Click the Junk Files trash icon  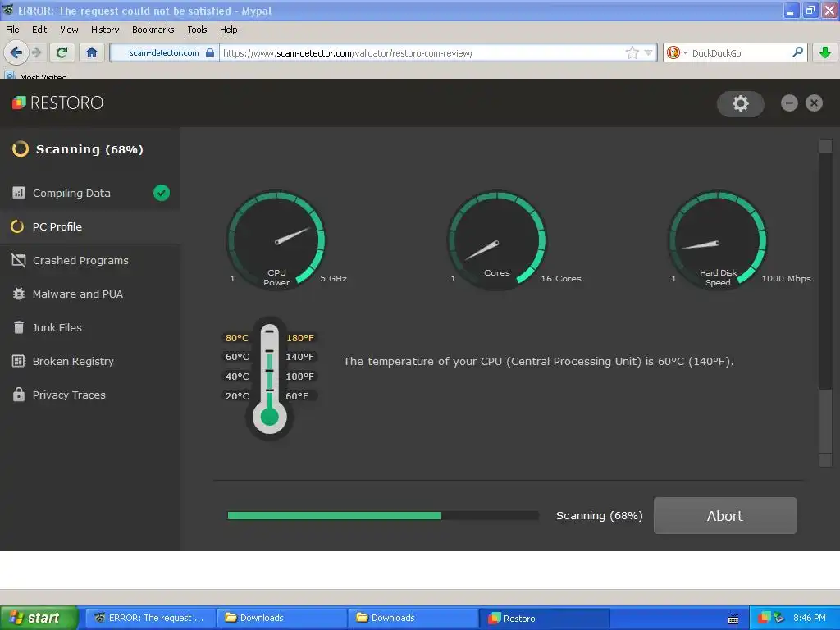pyautogui.click(x=19, y=327)
